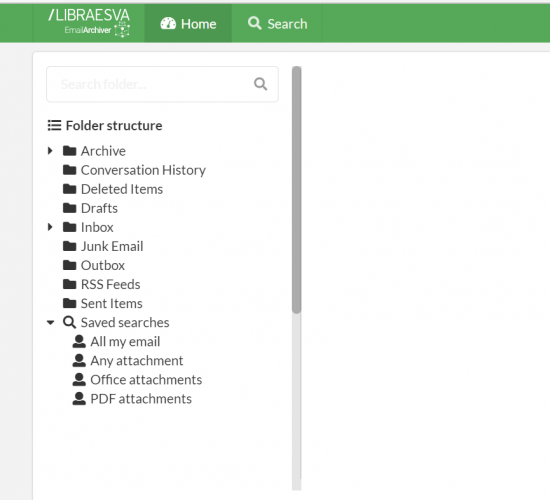The width and height of the screenshot is (550, 500).
Task: Click the folder icon next to Deleted Items
Action: (69, 189)
